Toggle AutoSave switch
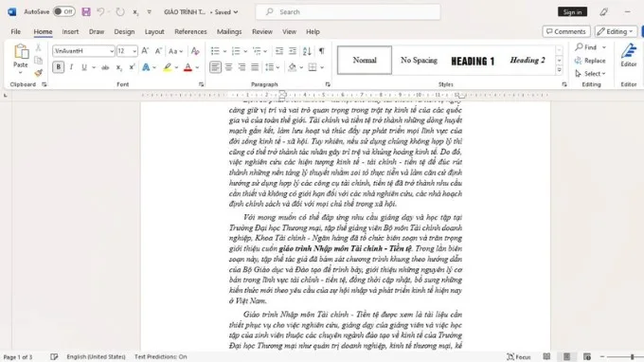The width and height of the screenshot is (644, 362). point(64,11)
